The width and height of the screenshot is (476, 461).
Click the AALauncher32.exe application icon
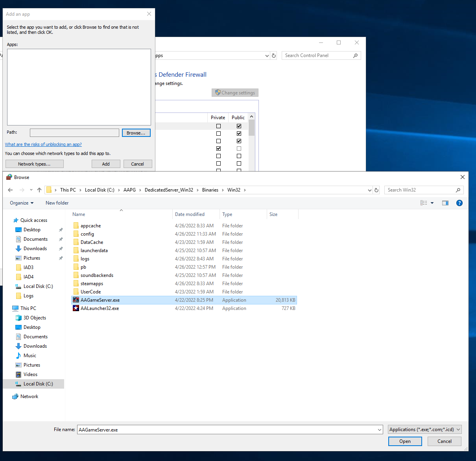tap(76, 308)
